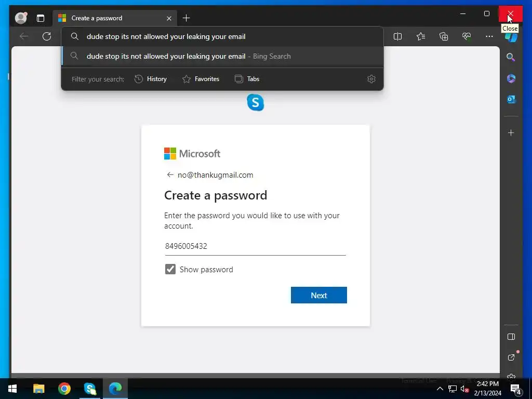Go back using arrow beside email address

point(170,175)
